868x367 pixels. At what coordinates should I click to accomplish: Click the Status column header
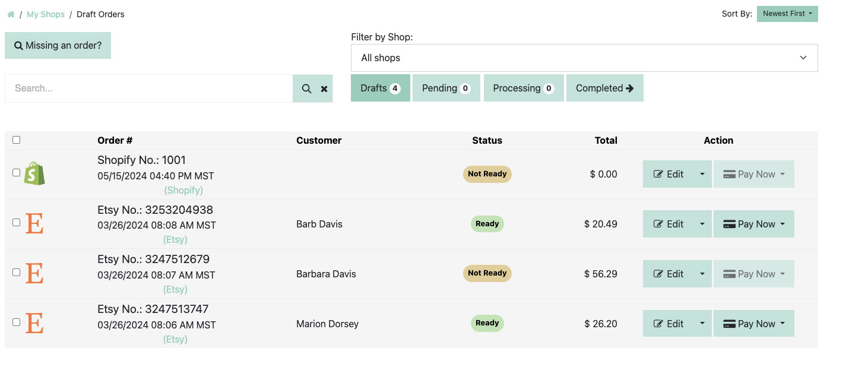pyautogui.click(x=487, y=140)
